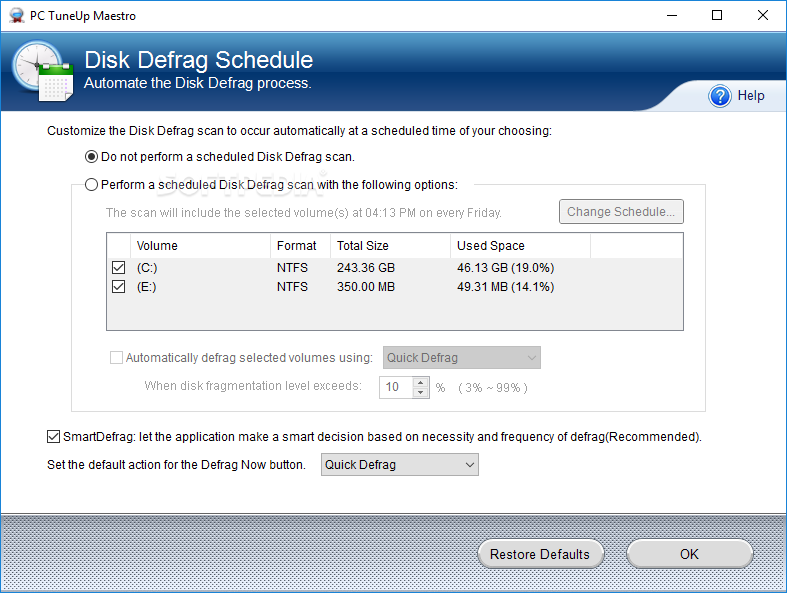Image resolution: width=787 pixels, height=593 pixels.
Task: Click the '350.00 MB' total size cell
Action: pyautogui.click(x=365, y=287)
